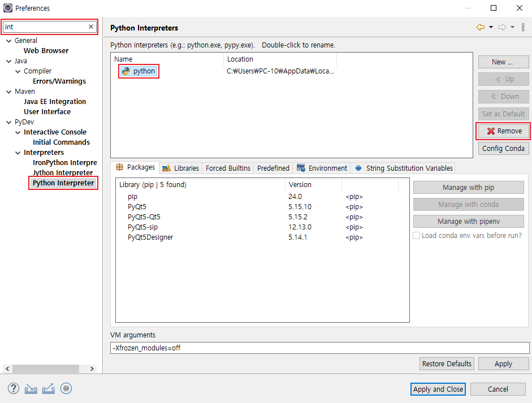Image resolution: width=532 pixels, height=403 pixels.
Task: Collapse the Interpreters tree node
Action: pyautogui.click(x=18, y=153)
